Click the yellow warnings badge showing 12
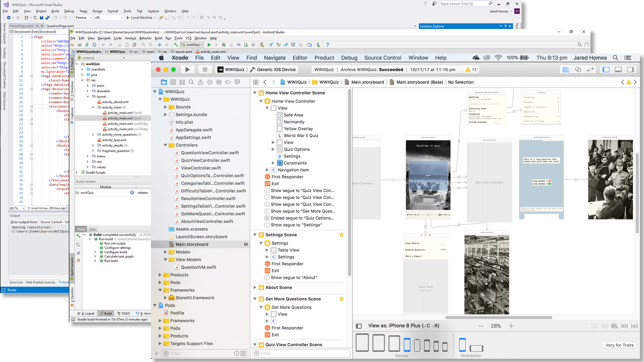 (471, 70)
